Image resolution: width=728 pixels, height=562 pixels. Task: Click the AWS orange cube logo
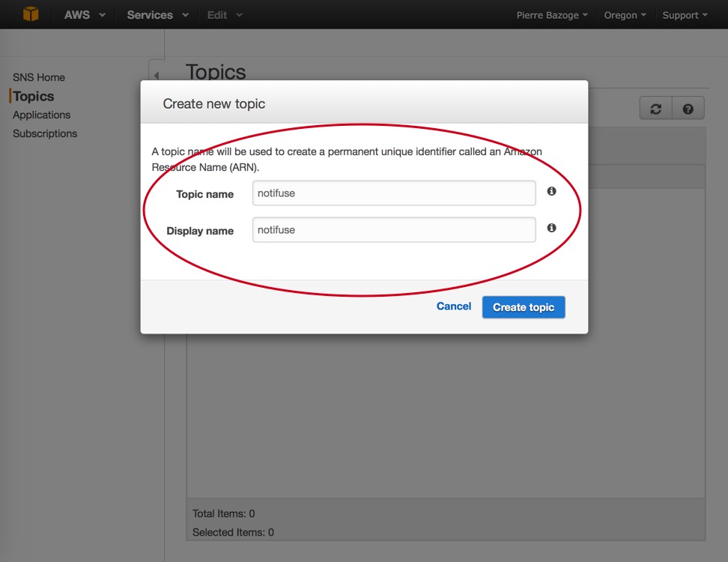tap(31, 14)
